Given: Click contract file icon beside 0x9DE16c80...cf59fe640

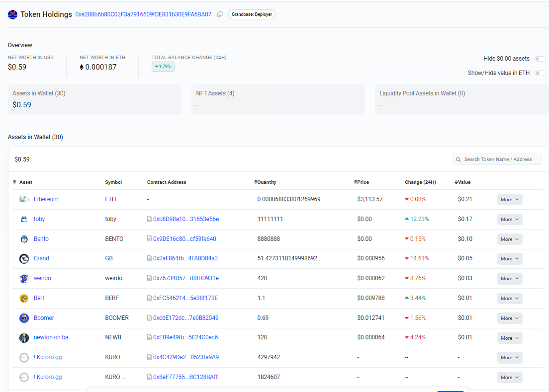Looking at the screenshot, I should coord(150,239).
